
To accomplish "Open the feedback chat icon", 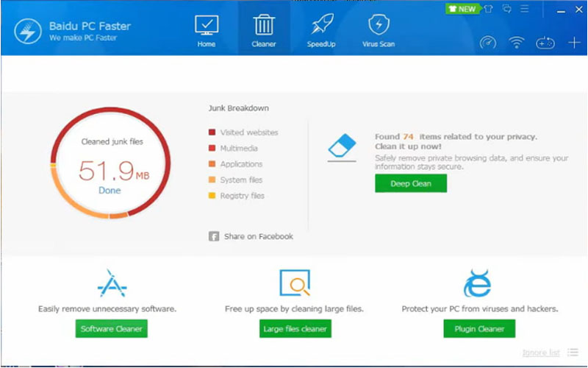I will (x=506, y=9).
